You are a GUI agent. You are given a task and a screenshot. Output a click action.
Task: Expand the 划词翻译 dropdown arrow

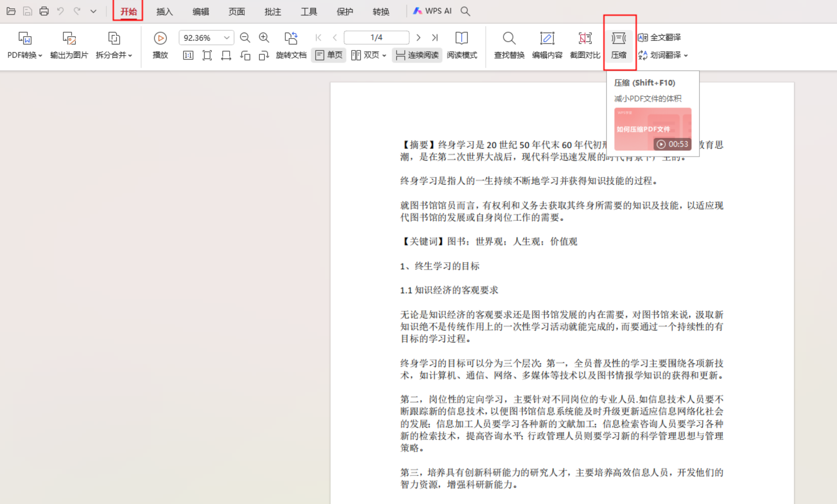click(686, 55)
